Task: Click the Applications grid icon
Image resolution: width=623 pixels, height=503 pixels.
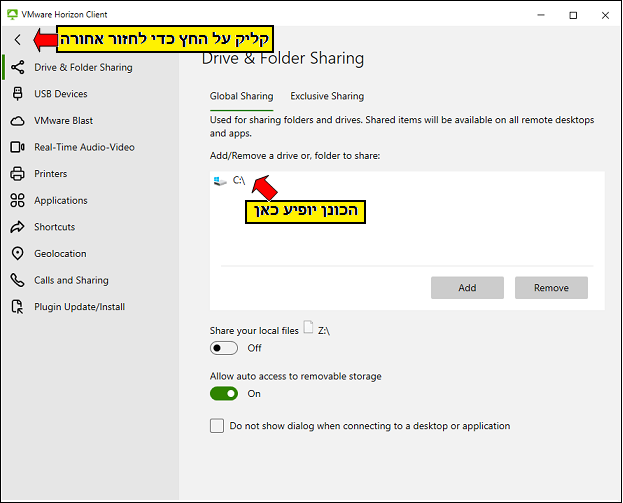Action: [x=17, y=200]
